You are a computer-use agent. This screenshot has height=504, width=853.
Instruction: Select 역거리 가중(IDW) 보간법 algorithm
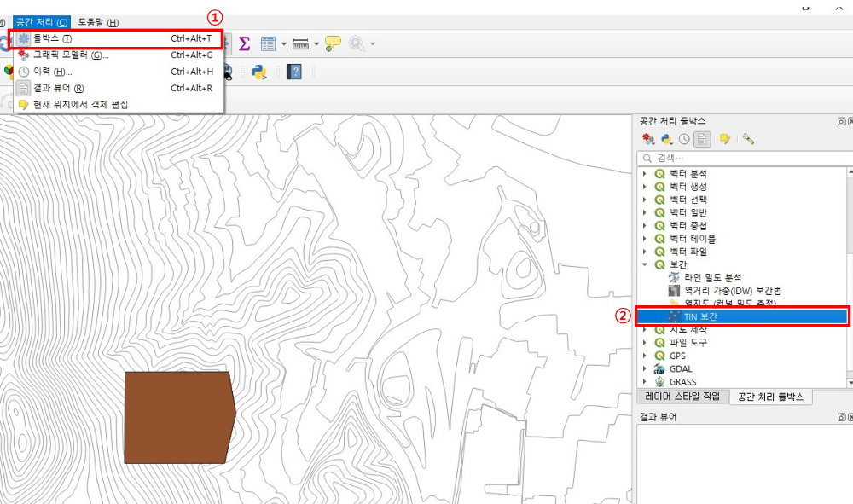(732, 291)
